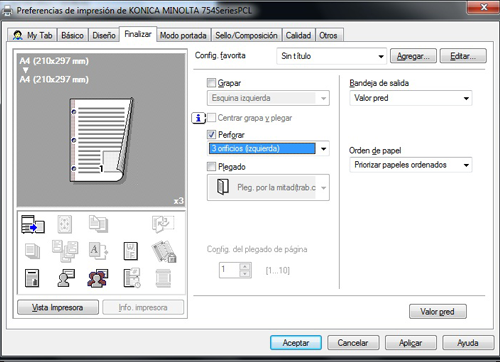
Task: Close the print preferences window
Action: point(484,7)
